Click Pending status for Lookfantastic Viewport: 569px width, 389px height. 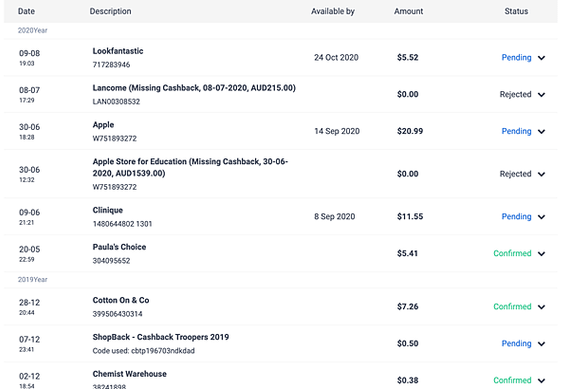(516, 57)
